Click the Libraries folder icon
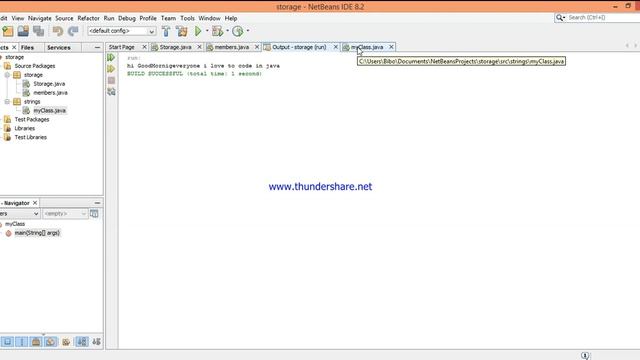The width and height of the screenshot is (640, 360). tap(7, 128)
